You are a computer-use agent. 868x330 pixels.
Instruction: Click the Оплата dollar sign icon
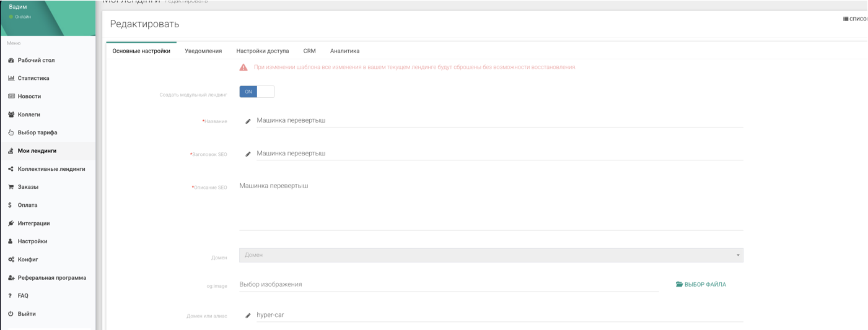click(11, 205)
